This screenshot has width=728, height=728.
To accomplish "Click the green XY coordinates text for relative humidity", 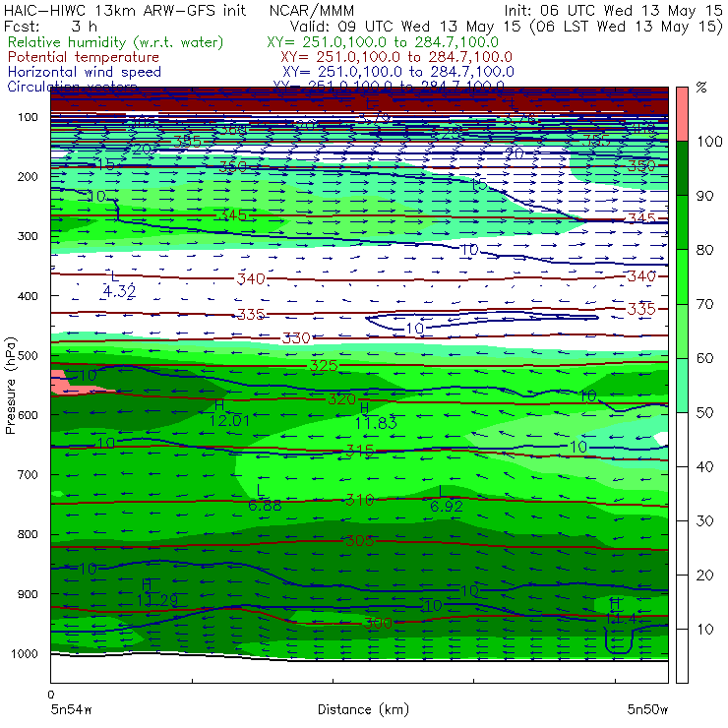I will (383, 42).
